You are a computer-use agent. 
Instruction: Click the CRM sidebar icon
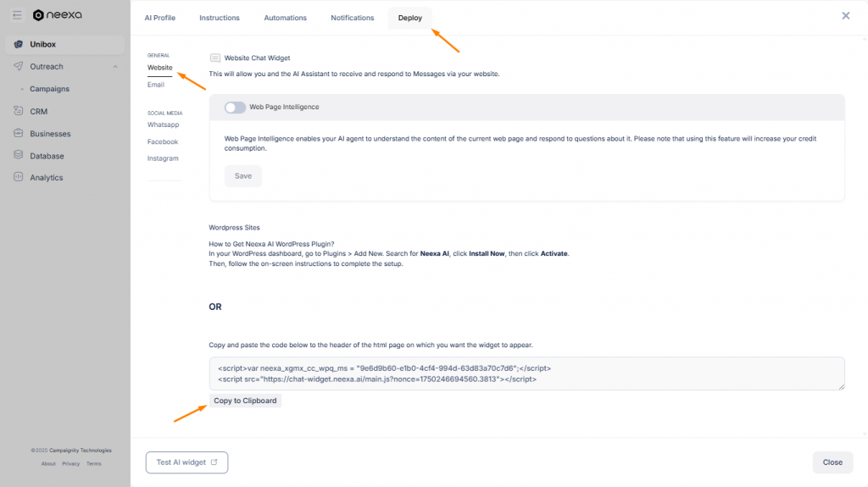pyautogui.click(x=19, y=111)
